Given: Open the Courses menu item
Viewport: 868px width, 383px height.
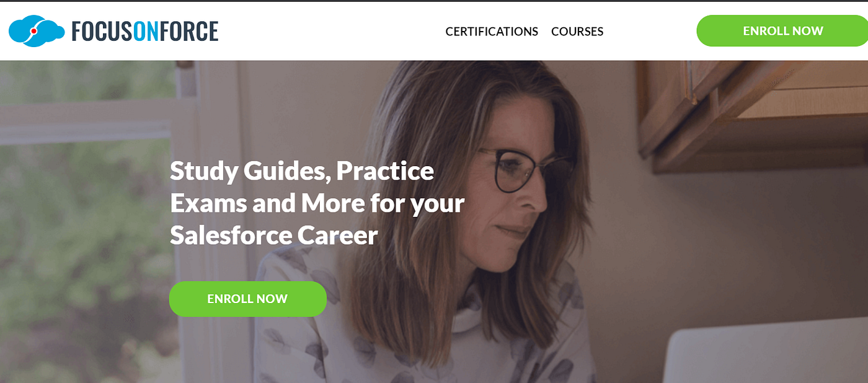Looking at the screenshot, I should pyautogui.click(x=577, y=31).
